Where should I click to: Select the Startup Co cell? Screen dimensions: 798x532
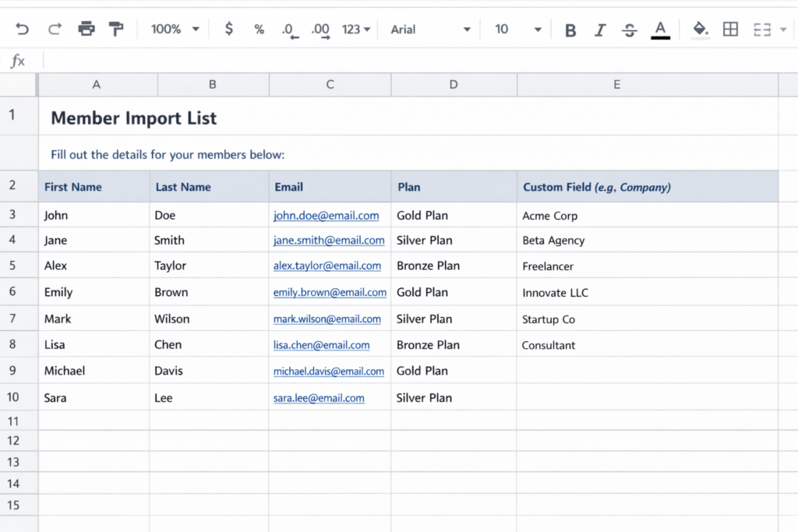648,319
